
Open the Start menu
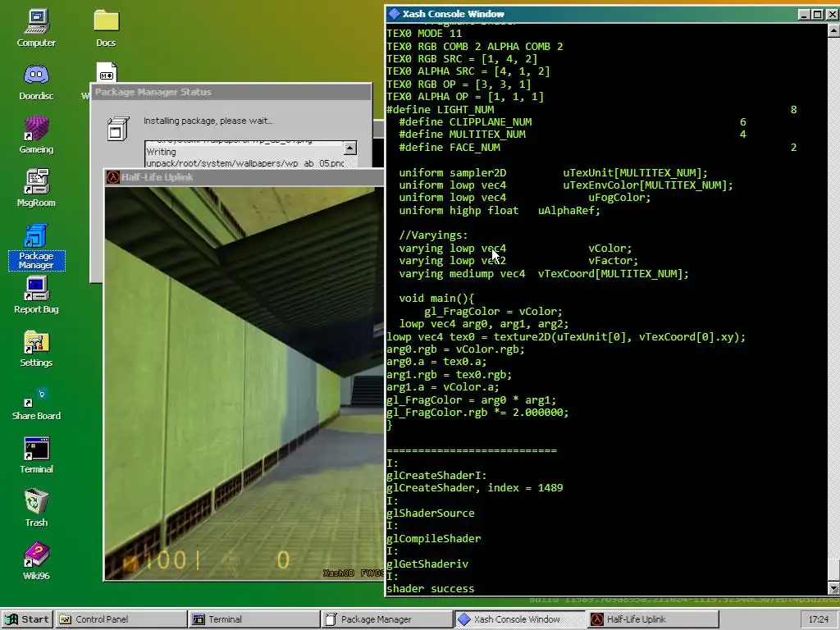click(x=27, y=619)
